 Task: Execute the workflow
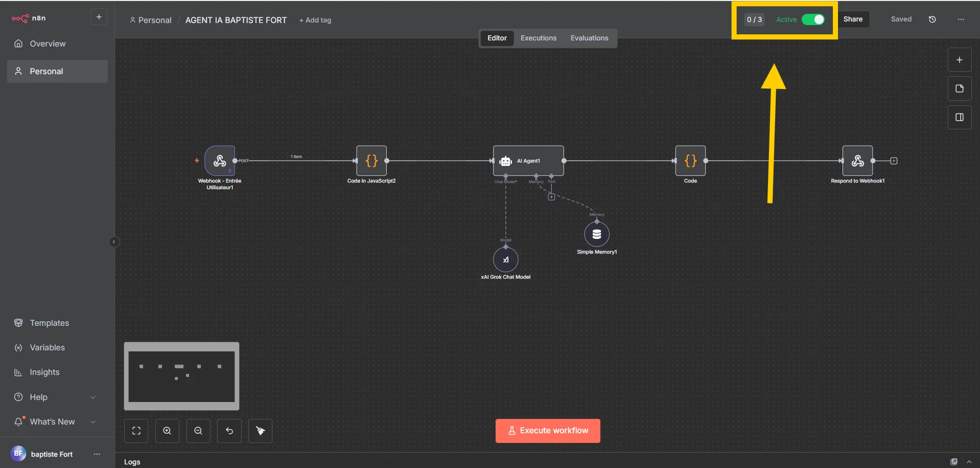click(x=547, y=430)
